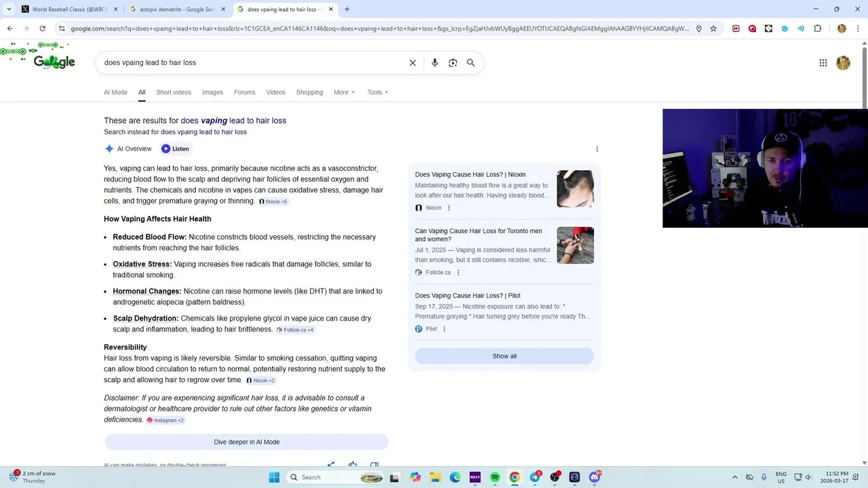Viewport: 868px width, 488px height.
Task: Select the Images tab
Action: click(212, 92)
